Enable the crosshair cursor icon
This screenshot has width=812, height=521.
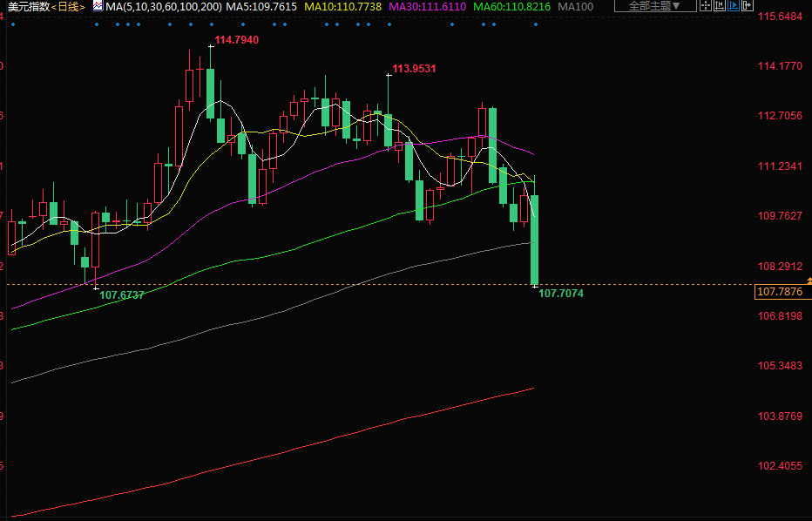[x=706, y=5]
